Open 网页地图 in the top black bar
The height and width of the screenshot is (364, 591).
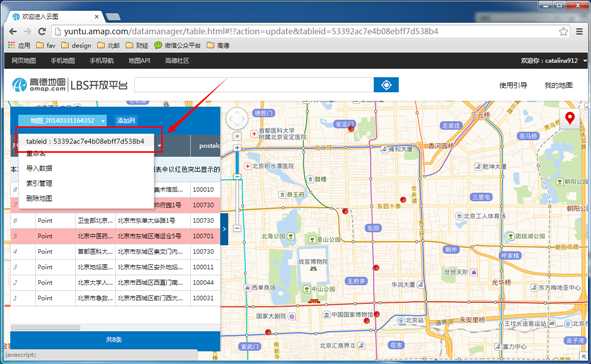pyautogui.click(x=24, y=60)
